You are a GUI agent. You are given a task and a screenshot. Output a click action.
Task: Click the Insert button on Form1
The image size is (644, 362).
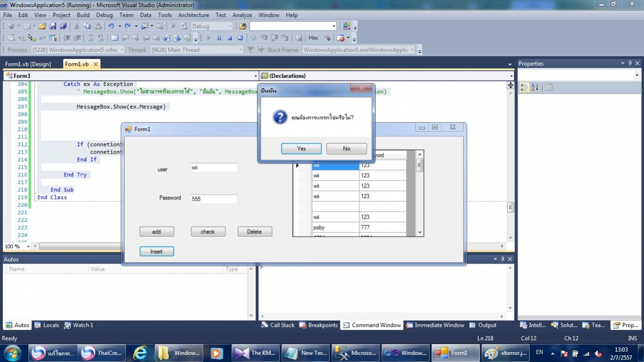click(x=157, y=252)
